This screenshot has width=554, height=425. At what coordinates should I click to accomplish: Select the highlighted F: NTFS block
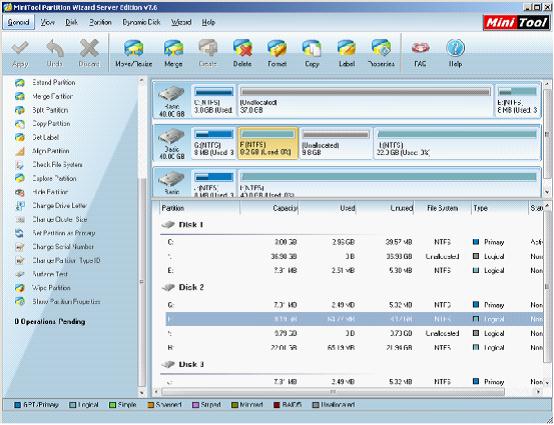(268, 143)
